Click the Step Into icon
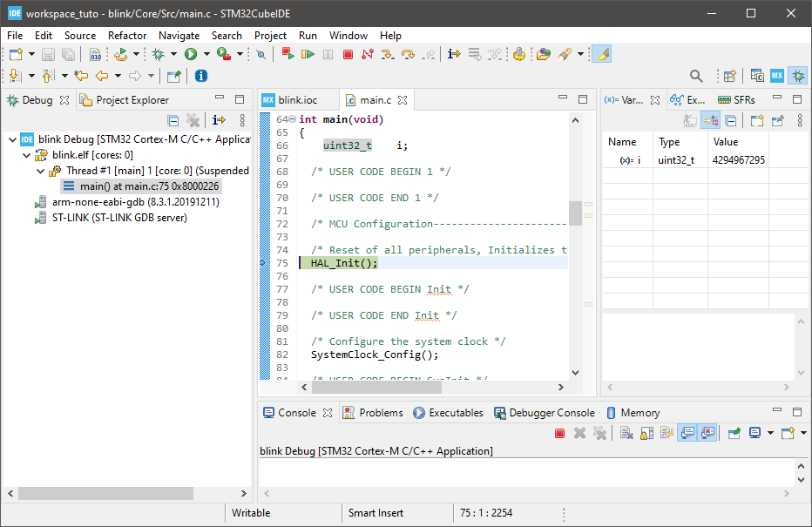Screen dimensions: 812x527 tap(388, 54)
